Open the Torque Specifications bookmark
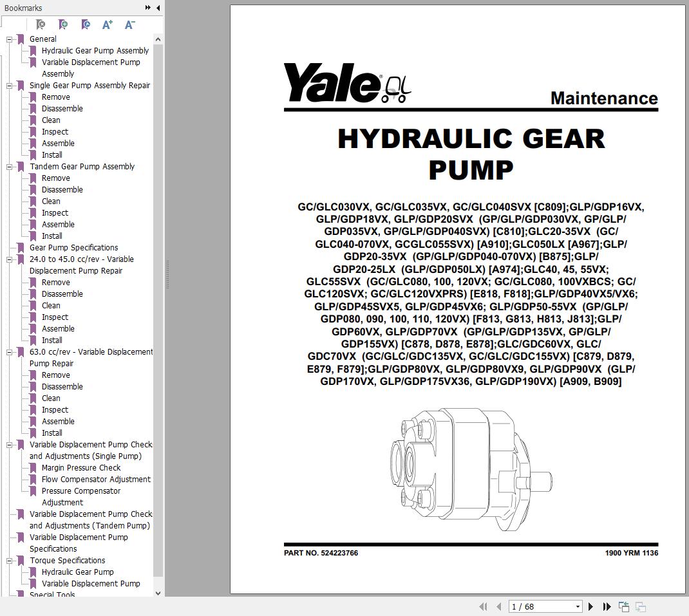Screen dimensions: 689x616 (x=67, y=561)
